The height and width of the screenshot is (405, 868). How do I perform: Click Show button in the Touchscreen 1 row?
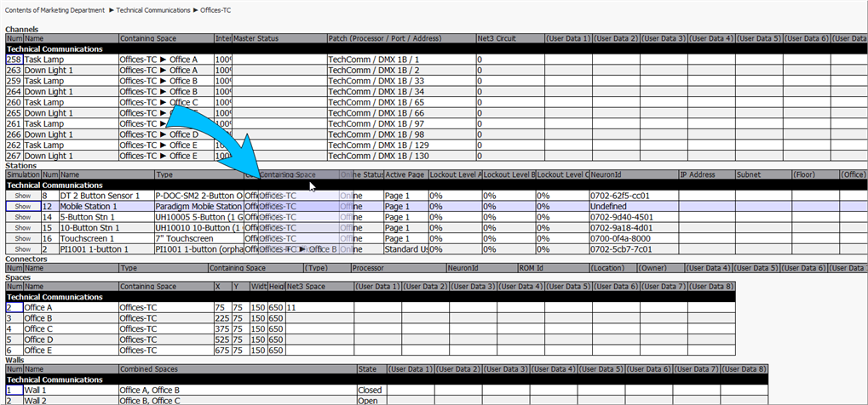pos(22,239)
